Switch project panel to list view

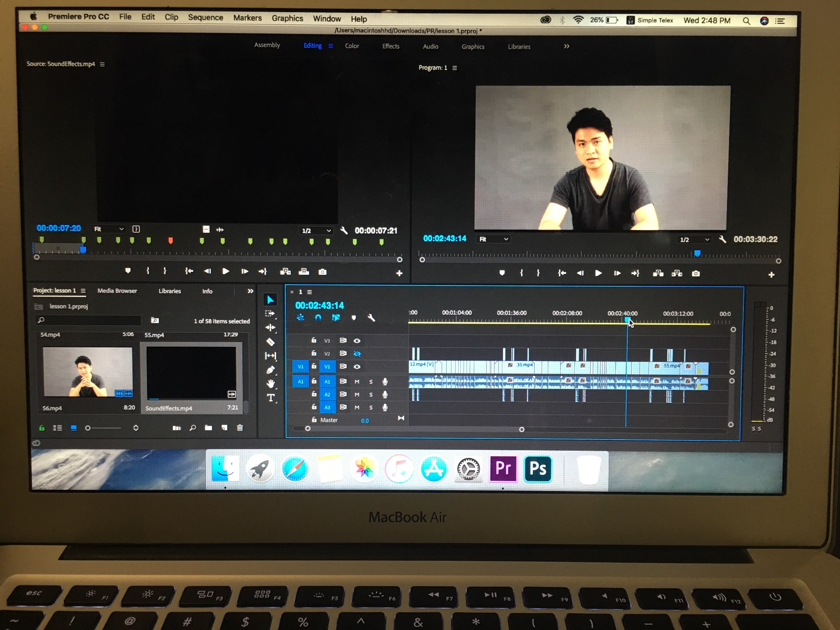(x=58, y=428)
